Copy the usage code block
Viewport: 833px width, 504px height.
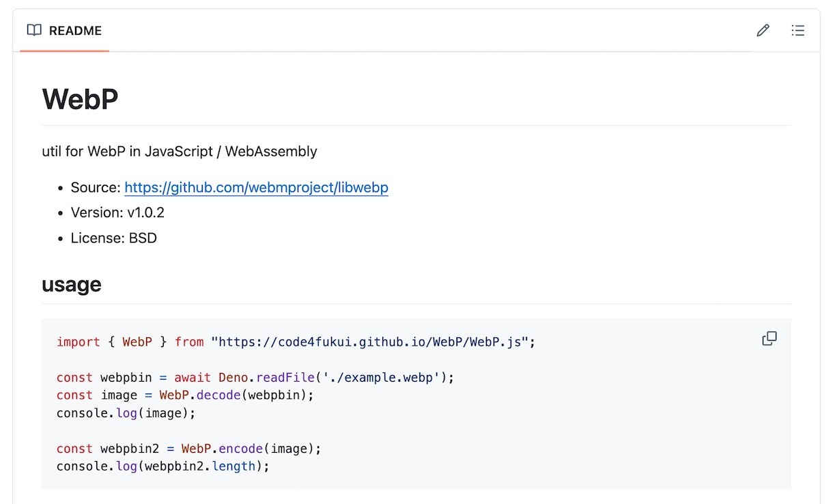769,339
